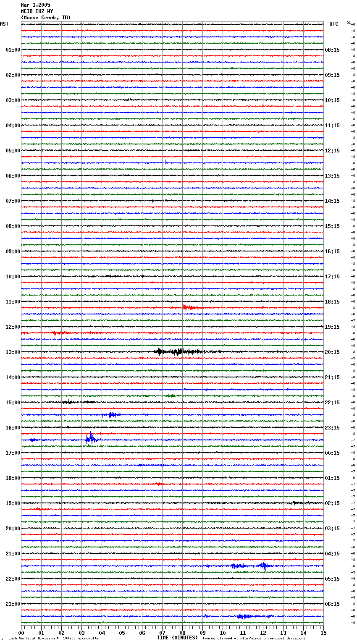
Task: Click the 23:15 UTC time label
Action: coord(332,428)
